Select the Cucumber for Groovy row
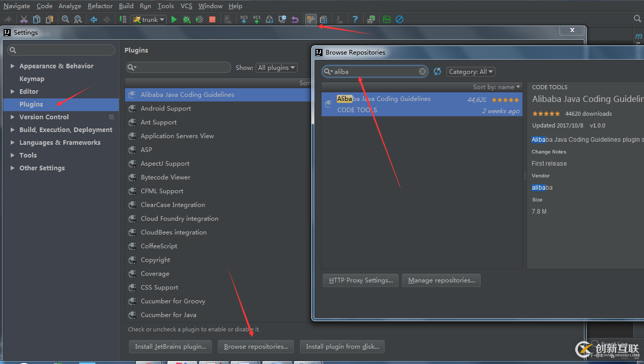The width and height of the screenshot is (644, 364). pos(217,301)
